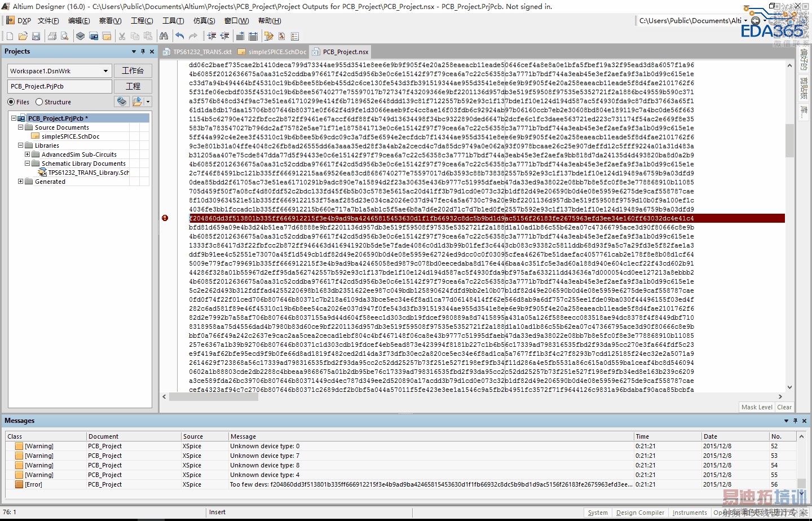Viewport: 812px width, 521px height.
Task: Switch to the simpleSPICE.SchDoc tab
Action: (x=272, y=52)
